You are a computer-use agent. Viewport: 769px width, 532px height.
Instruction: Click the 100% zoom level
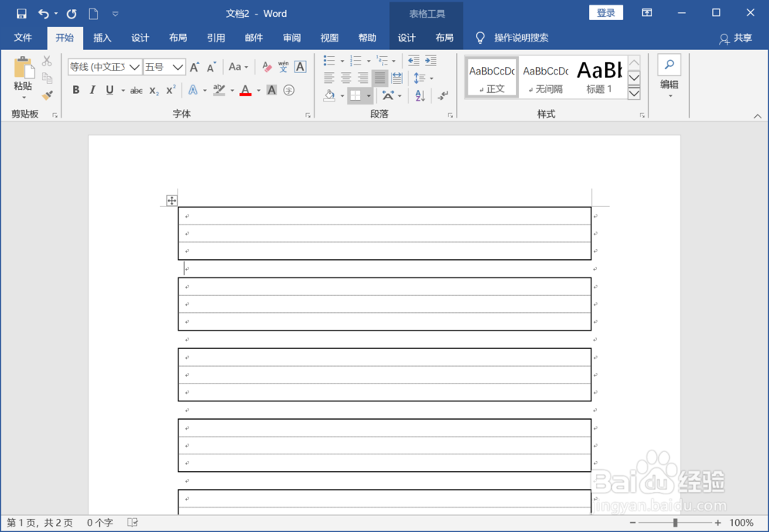point(741,523)
